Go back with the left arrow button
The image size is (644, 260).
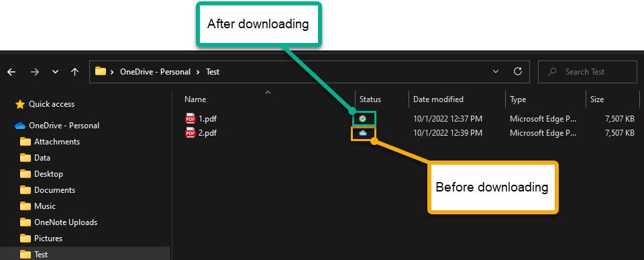click(11, 72)
